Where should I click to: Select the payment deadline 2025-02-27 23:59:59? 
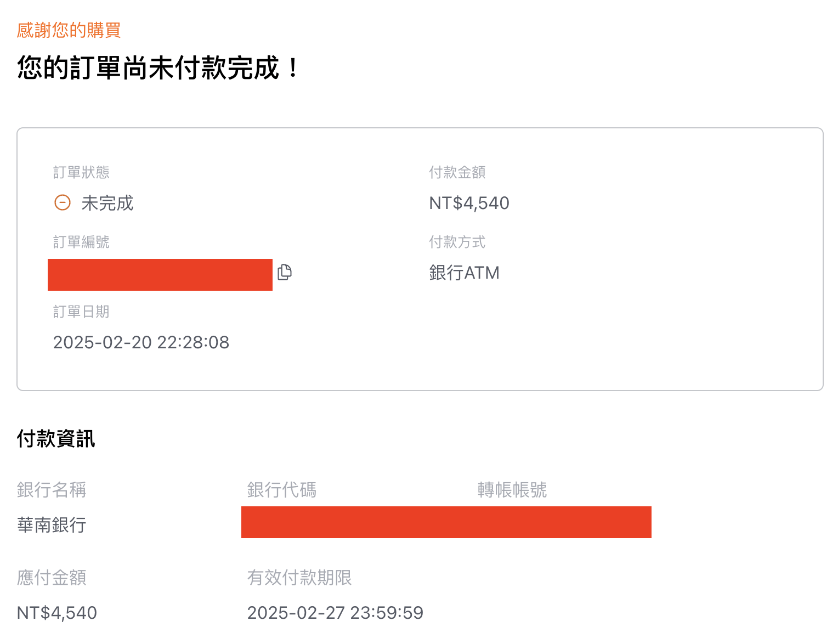335,613
